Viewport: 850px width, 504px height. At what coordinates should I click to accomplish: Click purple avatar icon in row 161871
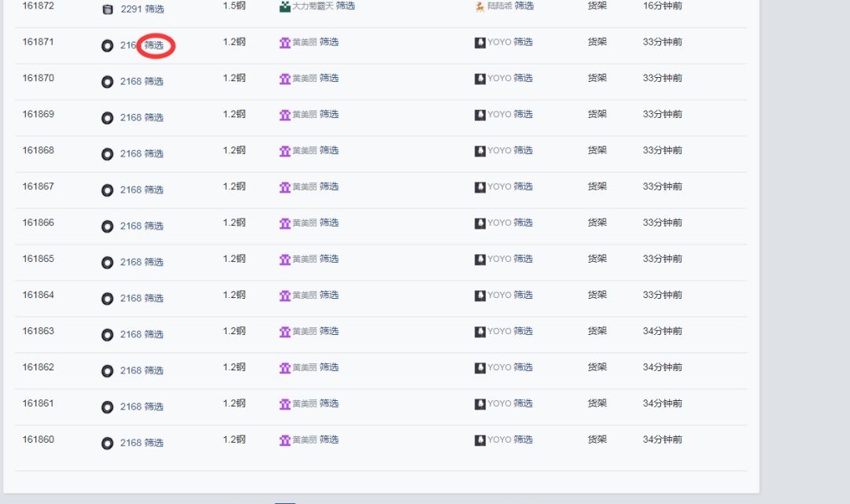pos(285,42)
